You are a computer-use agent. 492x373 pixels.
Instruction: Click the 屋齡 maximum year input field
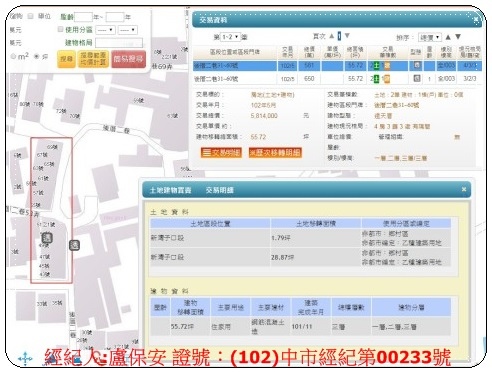pyautogui.click(x=115, y=17)
